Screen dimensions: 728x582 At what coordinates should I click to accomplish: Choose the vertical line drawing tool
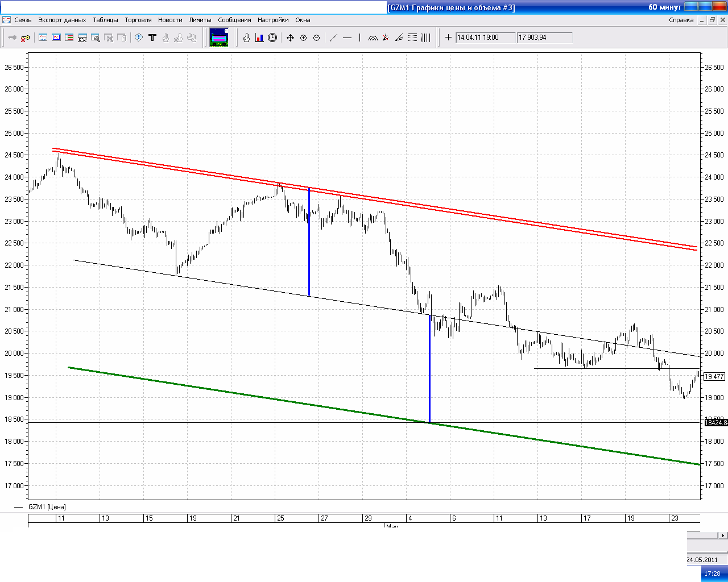(359, 38)
